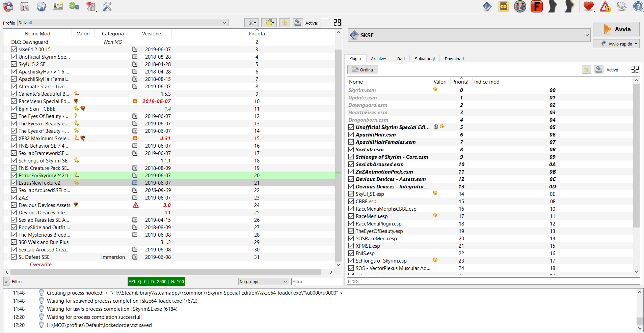Viewport: 644px width, 333px height.
Task: Click the mod list Filtro input field
Action: pos(317,281)
